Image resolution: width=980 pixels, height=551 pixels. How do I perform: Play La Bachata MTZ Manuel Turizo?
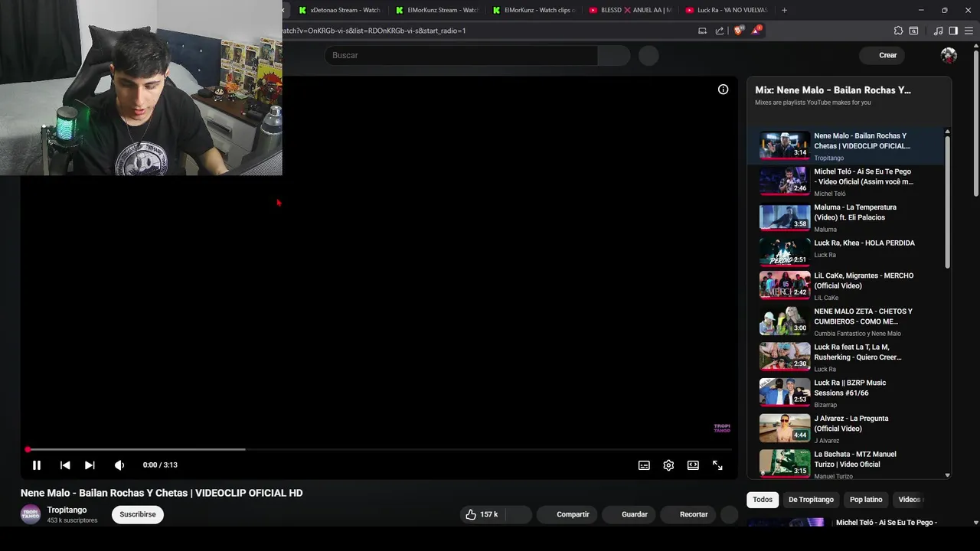click(845, 464)
